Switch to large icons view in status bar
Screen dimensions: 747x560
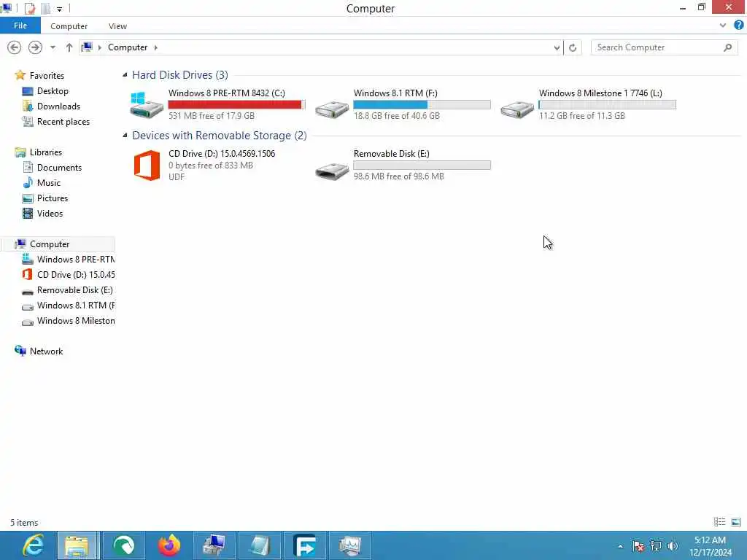coord(736,522)
